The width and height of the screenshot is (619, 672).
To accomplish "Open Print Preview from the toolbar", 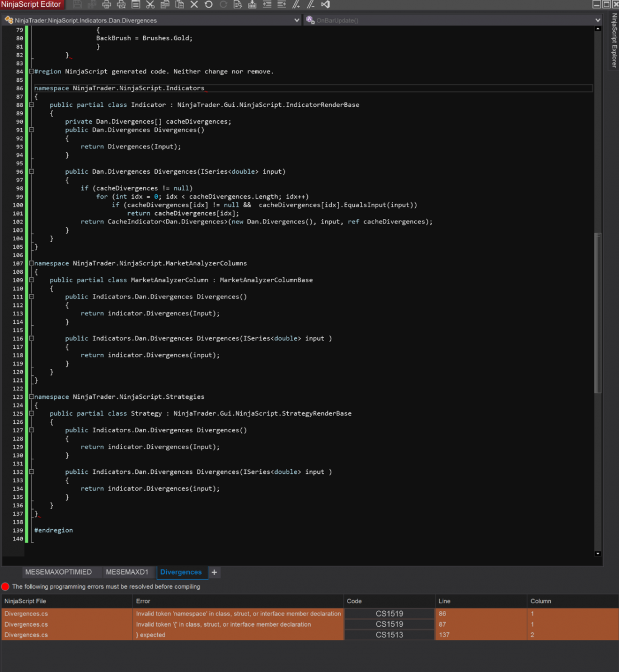I will [x=121, y=4].
